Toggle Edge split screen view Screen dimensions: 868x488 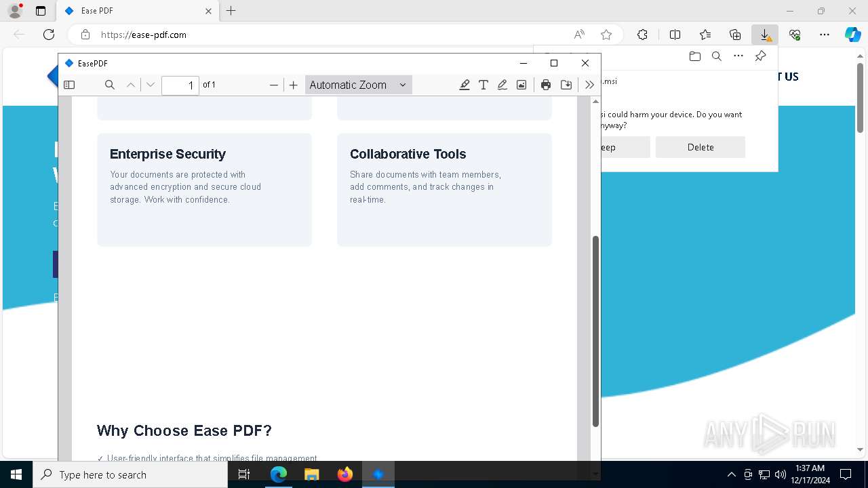[675, 35]
